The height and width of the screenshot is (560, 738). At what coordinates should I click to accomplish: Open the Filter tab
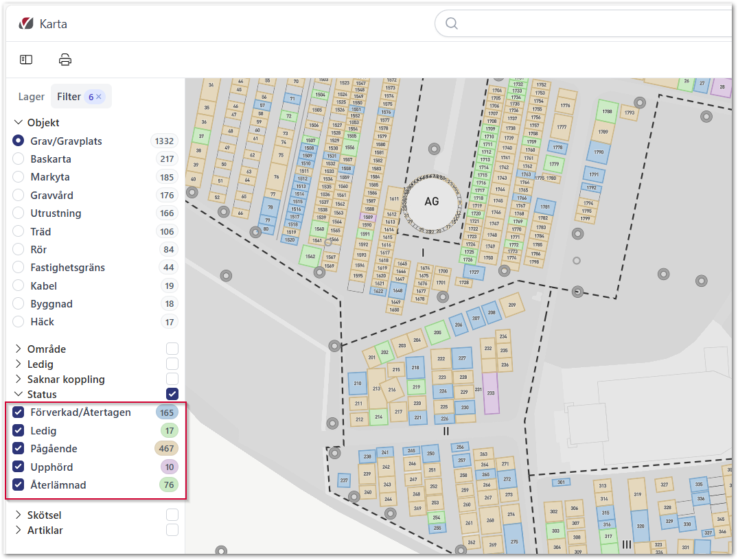[x=69, y=97]
